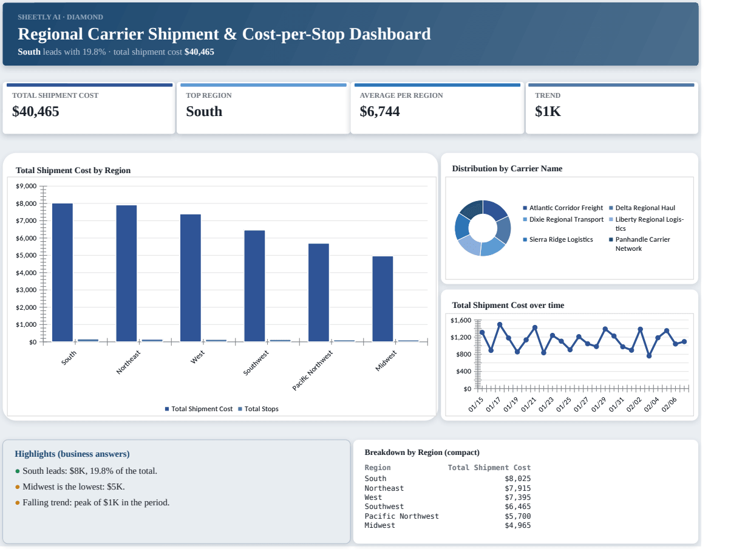
Task: Click the Northeast row value $7,915
Action: point(517,488)
